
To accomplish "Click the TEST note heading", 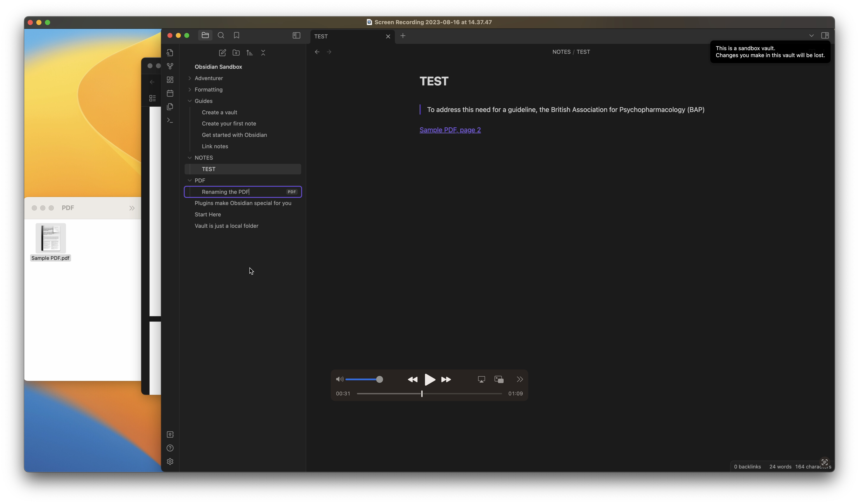I will 434,81.
